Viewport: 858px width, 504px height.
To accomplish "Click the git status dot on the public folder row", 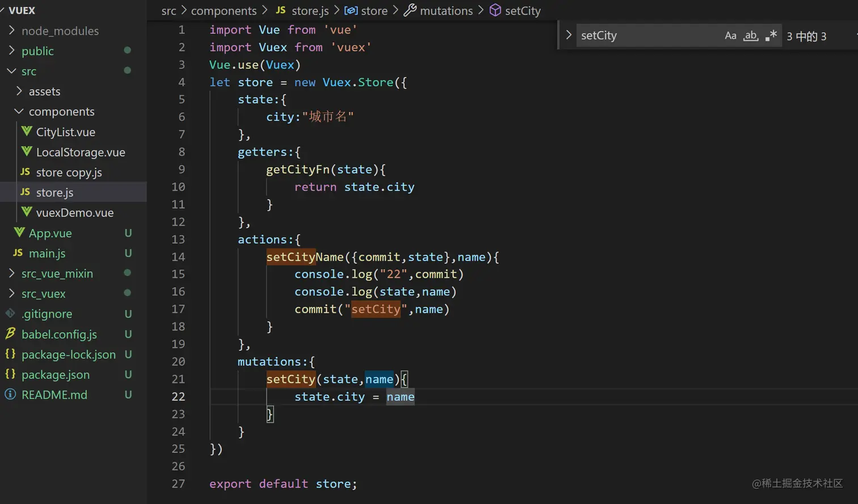I will coord(128,50).
